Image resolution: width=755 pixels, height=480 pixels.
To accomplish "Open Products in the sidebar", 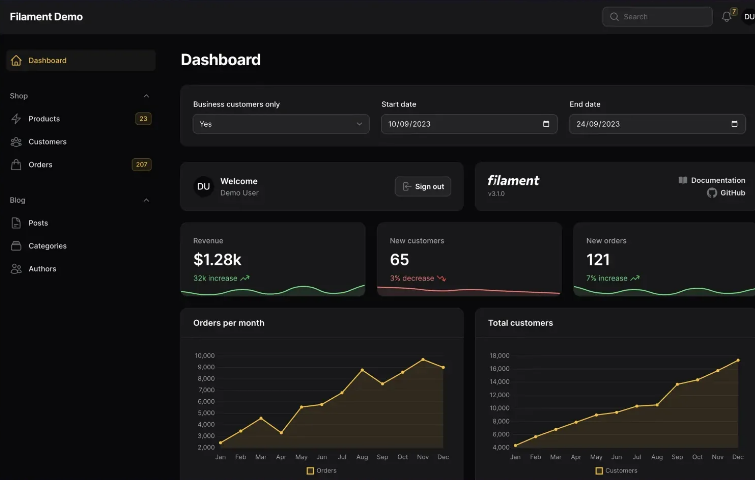I will 81,119.
